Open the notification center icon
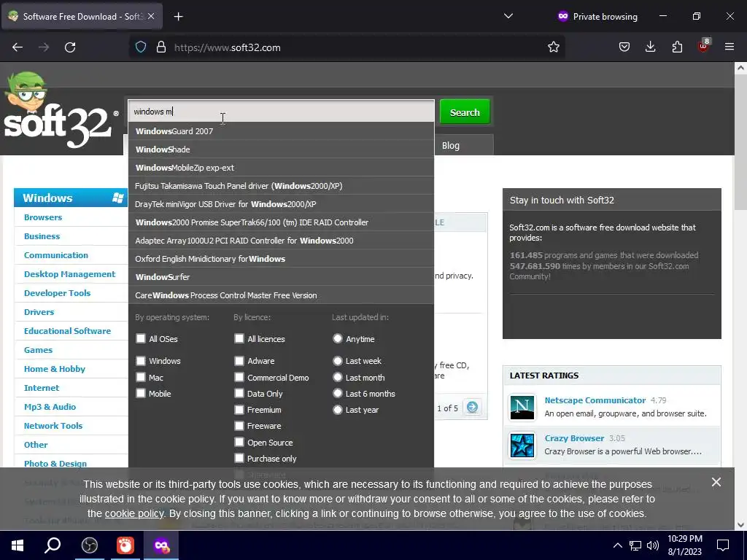Screen dimensions: 747x560 coord(723,545)
